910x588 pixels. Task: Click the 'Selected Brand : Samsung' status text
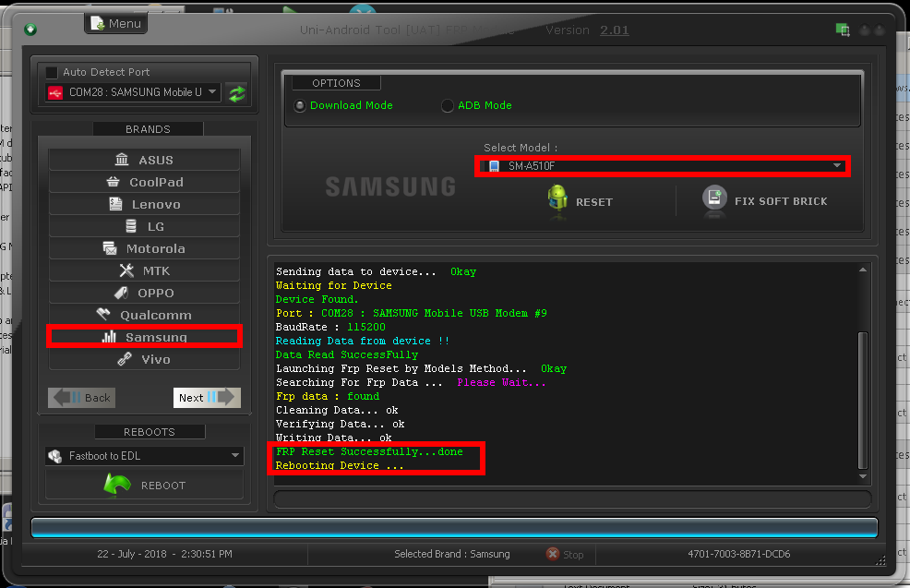pos(452,554)
